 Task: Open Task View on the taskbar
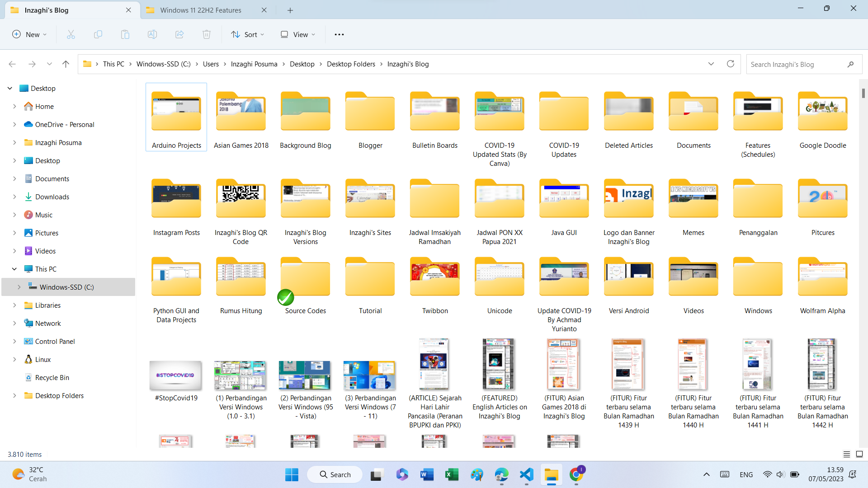[376, 474]
